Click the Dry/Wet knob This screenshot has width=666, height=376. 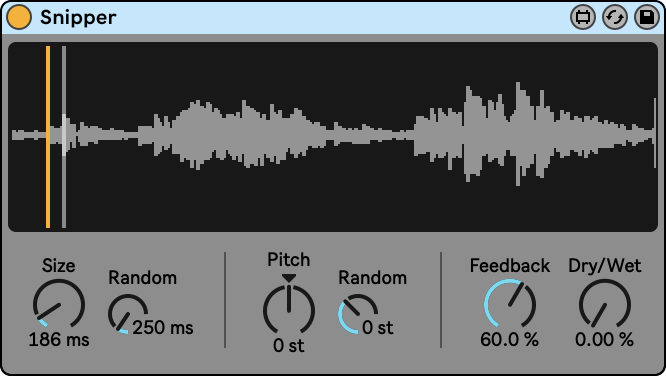pos(604,304)
